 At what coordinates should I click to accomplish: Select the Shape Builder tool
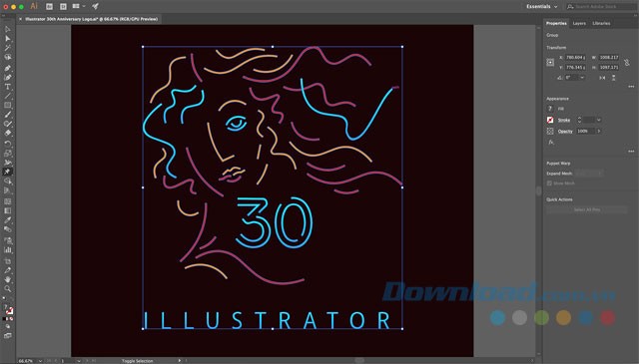pos(7,182)
